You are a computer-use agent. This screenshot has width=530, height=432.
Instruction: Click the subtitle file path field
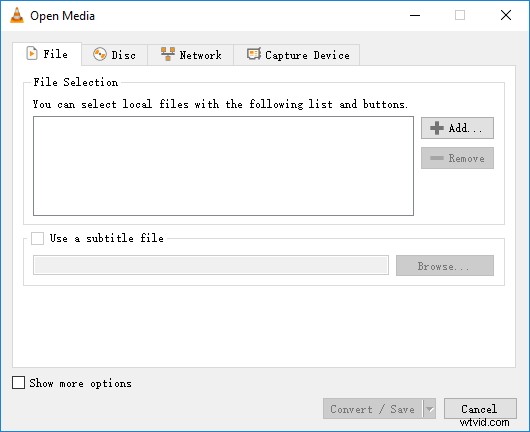[x=211, y=265]
